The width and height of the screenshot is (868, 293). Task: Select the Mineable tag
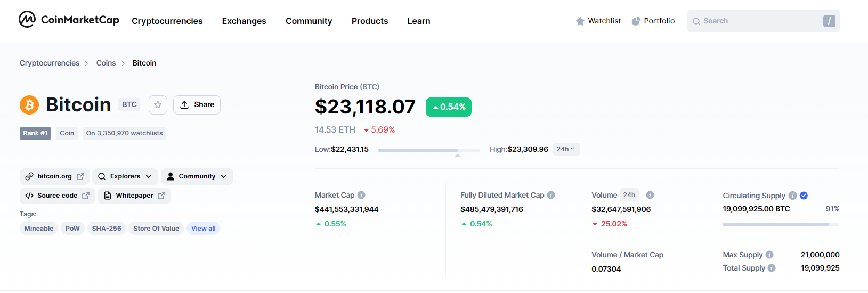click(x=39, y=229)
